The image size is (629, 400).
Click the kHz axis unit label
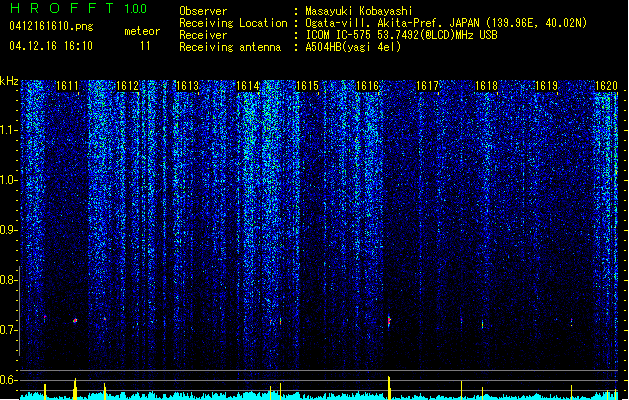(x=9, y=81)
